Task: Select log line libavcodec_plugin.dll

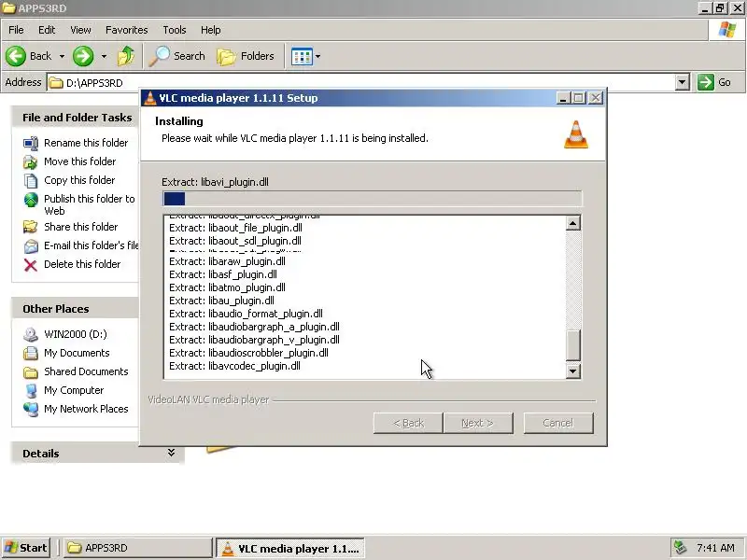Action: pos(235,366)
